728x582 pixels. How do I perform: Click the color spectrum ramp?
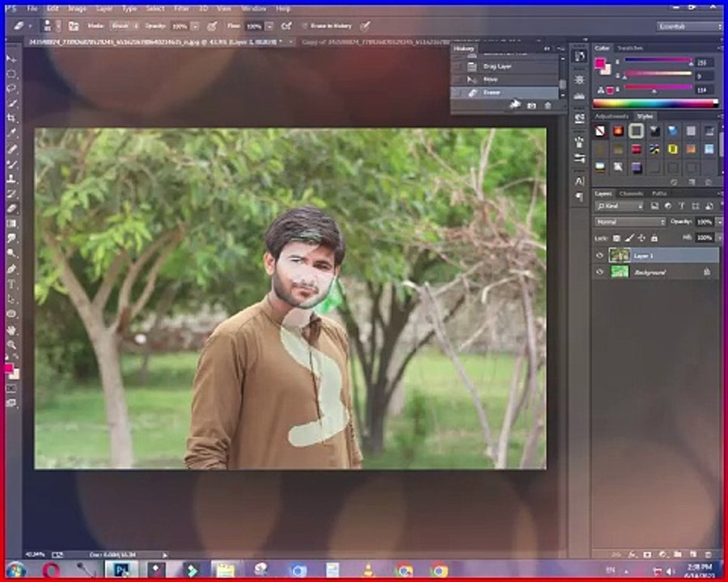tap(655, 103)
